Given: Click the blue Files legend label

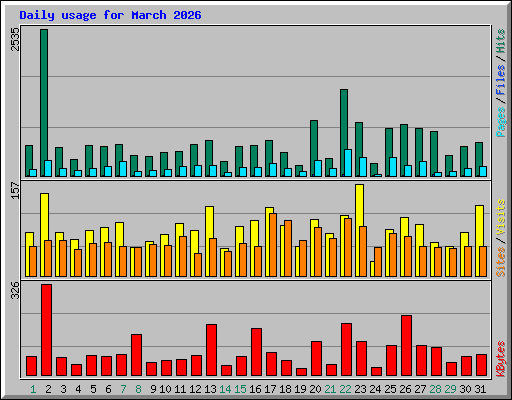Looking at the screenshot, I should click(501, 80).
